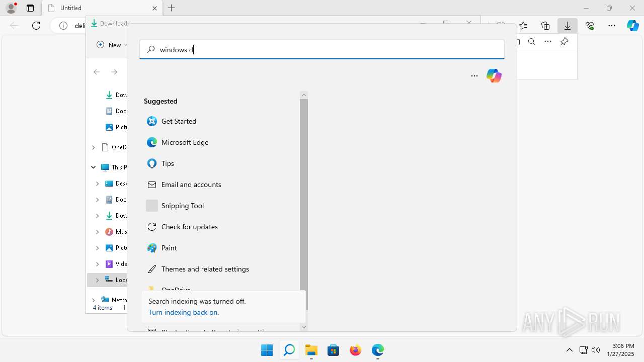The image size is (644, 362).
Task: Expand OneDrive in File Explorer tree
Action: click(93, 147)
